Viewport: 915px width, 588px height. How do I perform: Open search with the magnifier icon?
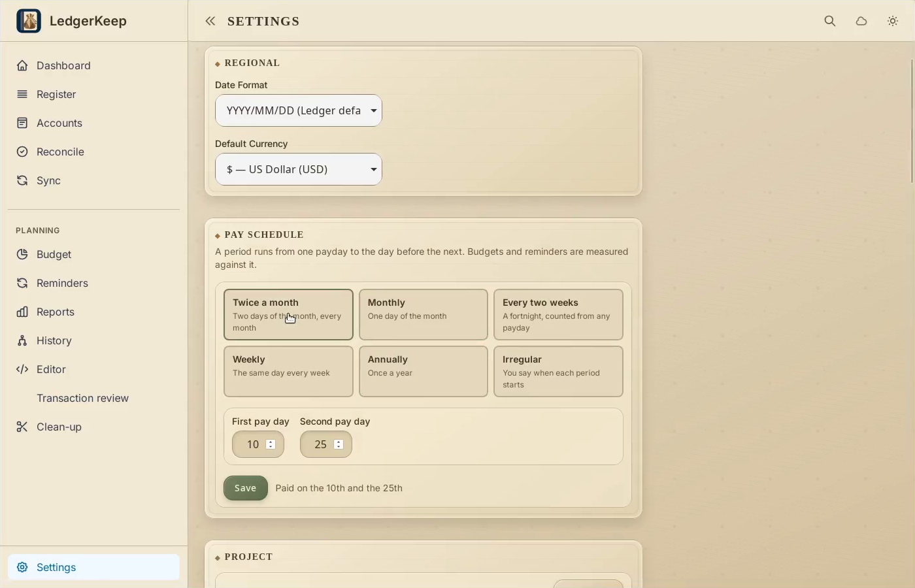830,22
